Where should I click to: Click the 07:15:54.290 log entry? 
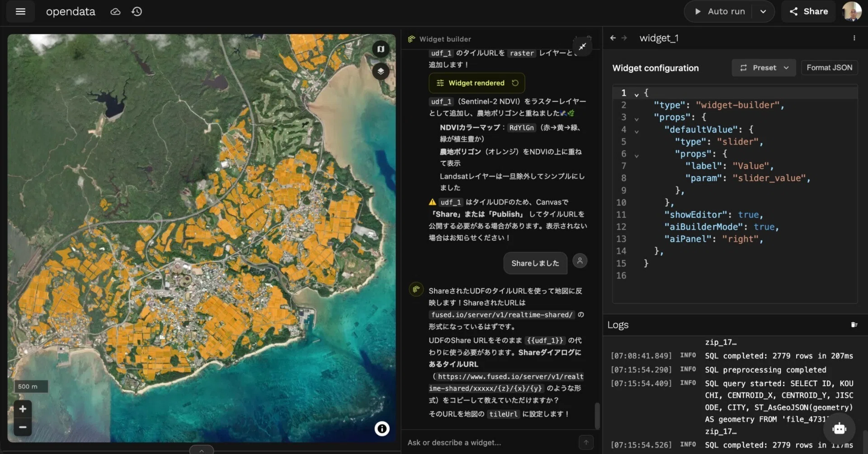(731, 370)
